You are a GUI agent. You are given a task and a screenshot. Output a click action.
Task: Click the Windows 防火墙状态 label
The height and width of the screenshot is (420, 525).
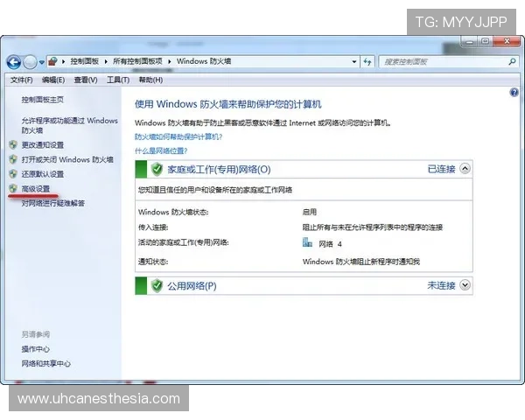pos(173,212)
